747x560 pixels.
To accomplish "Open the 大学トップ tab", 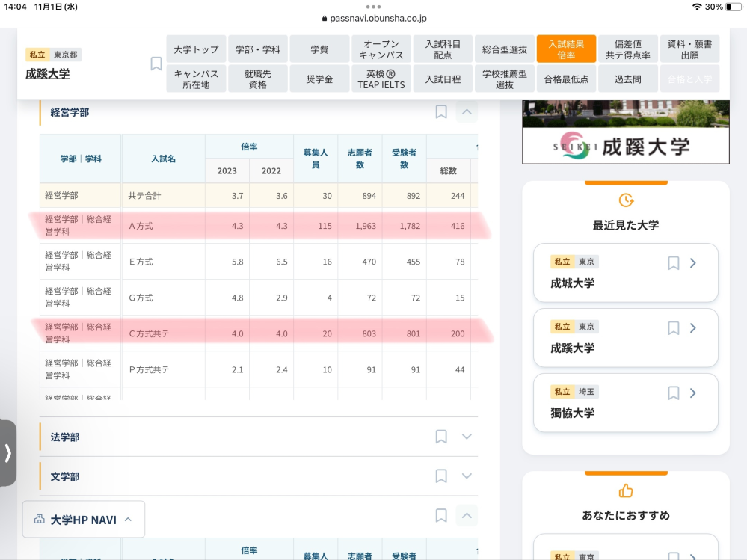I will tap(196, 49).
